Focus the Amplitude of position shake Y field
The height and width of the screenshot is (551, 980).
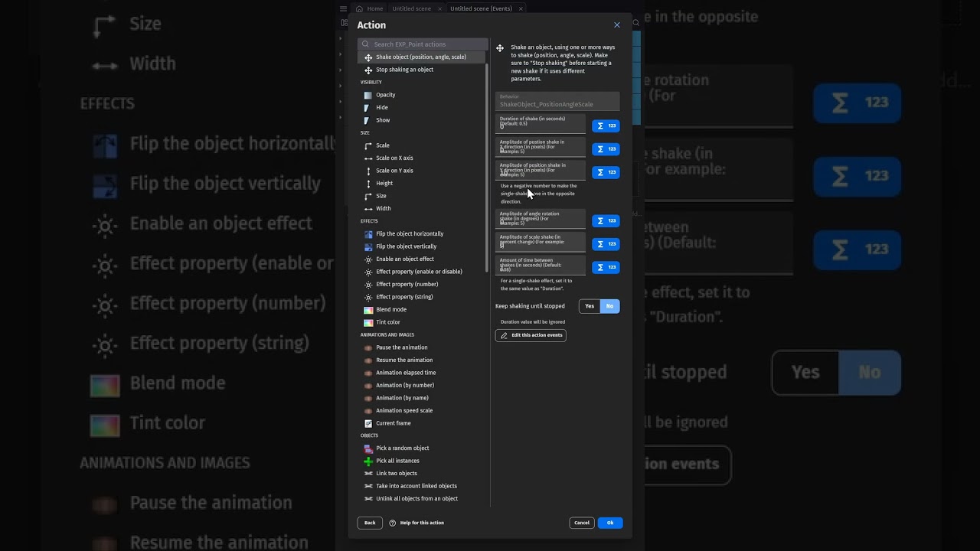(x=541, y=171)
